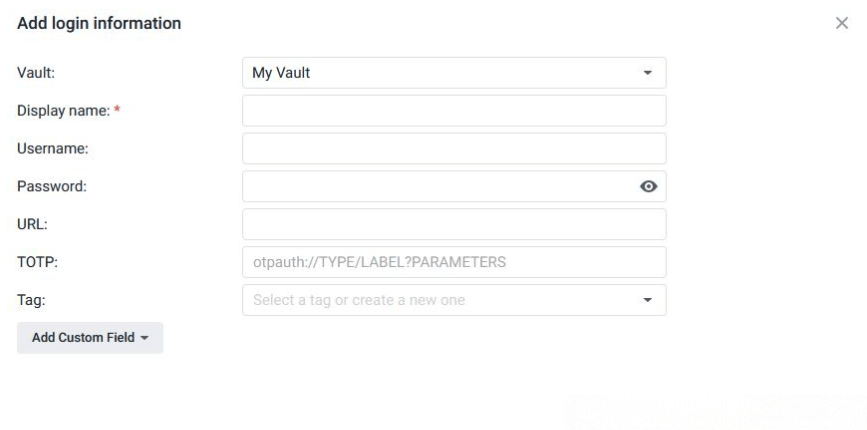
Task: Click the Display name input field
Action: click(454, 111)
